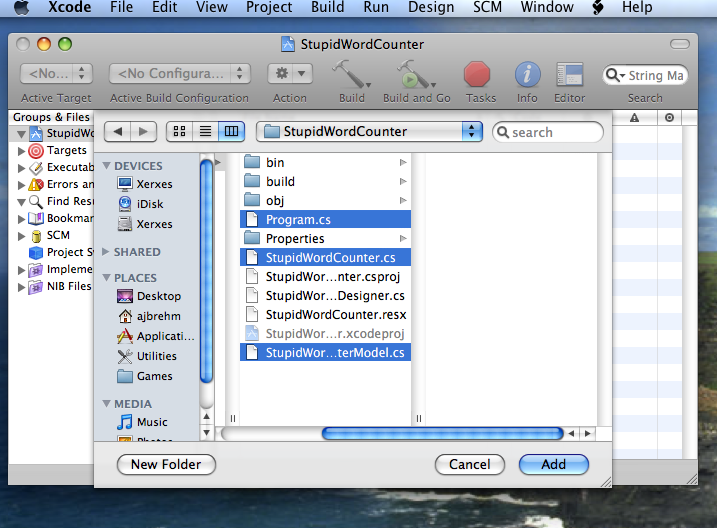
Task: Click the horizontal scrollbar right arrow
Action: coord(588,433)
